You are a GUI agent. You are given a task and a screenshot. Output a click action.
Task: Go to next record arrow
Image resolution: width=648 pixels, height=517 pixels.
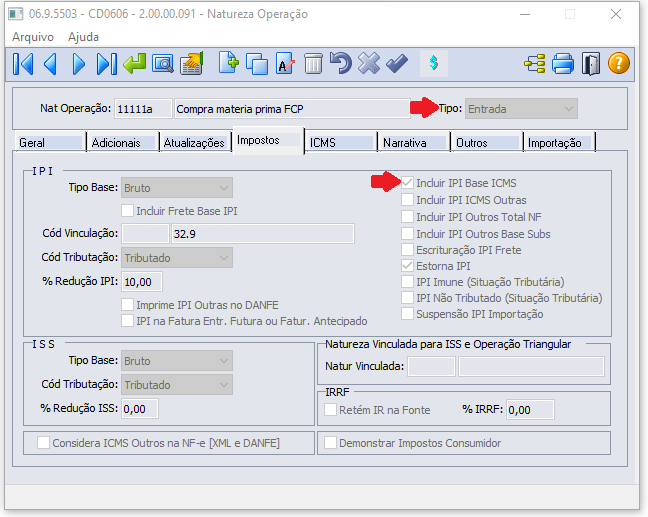coord(79,64)
